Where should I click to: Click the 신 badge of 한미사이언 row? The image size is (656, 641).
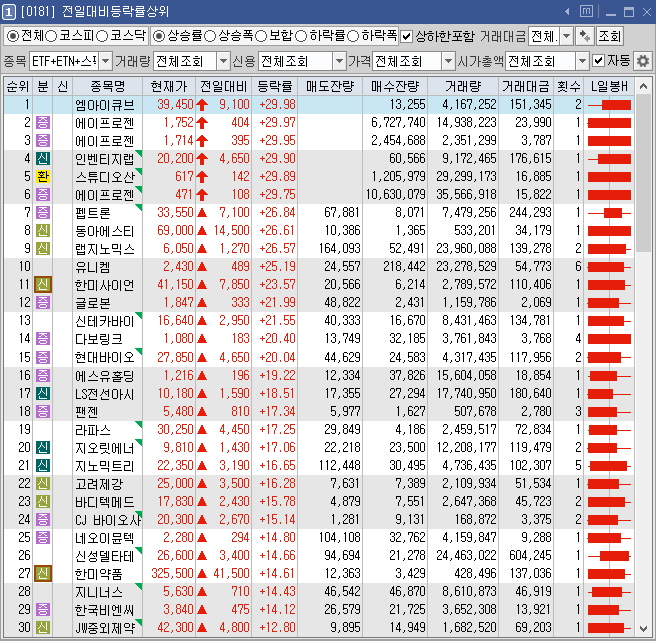click(x=43, y=285)
